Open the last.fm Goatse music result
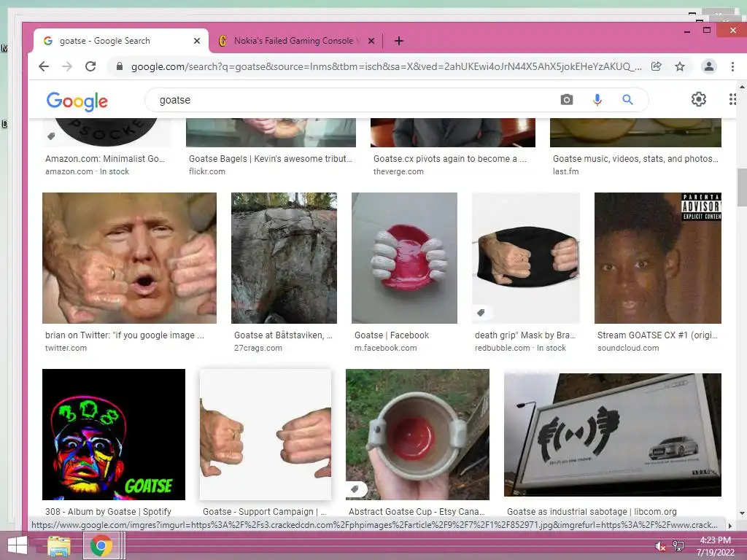This screenshot has height=560, width=747. pyautogui.click(x=635, y=159)
